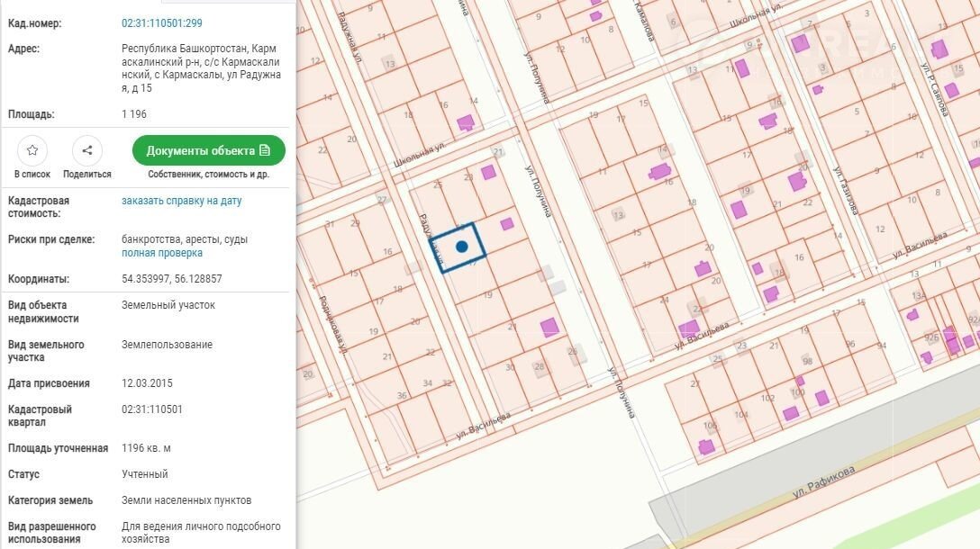Click the Поделиться share icon

pyautogui.click(x=87, y=150)
